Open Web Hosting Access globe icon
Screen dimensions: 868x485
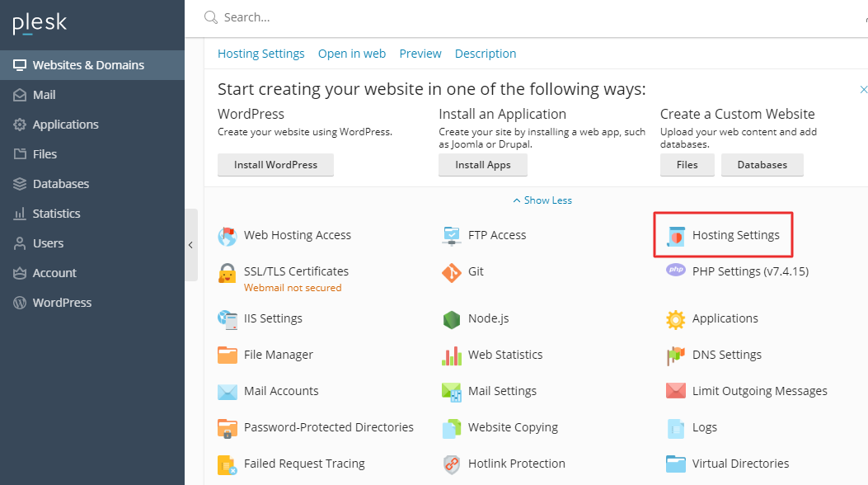(x=227, y=236)
